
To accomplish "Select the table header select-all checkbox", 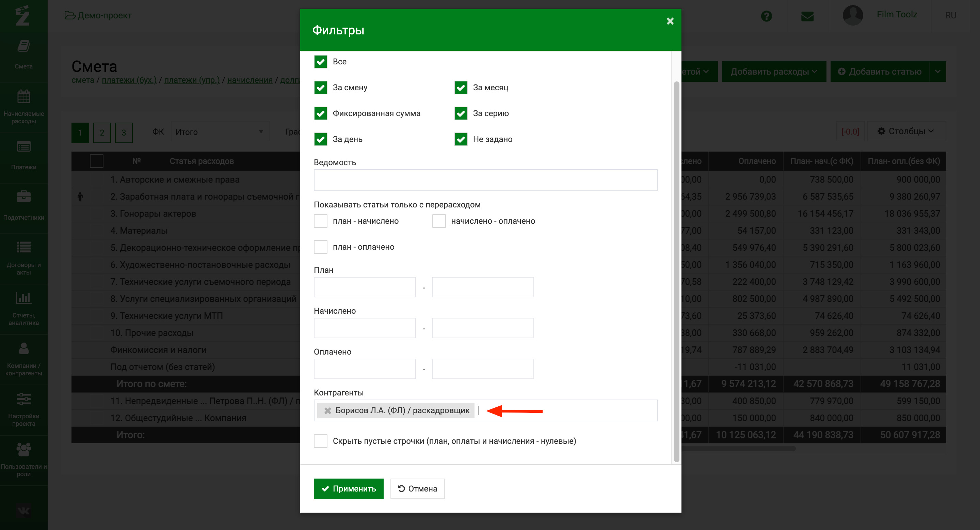I will (x=97, y=161).
